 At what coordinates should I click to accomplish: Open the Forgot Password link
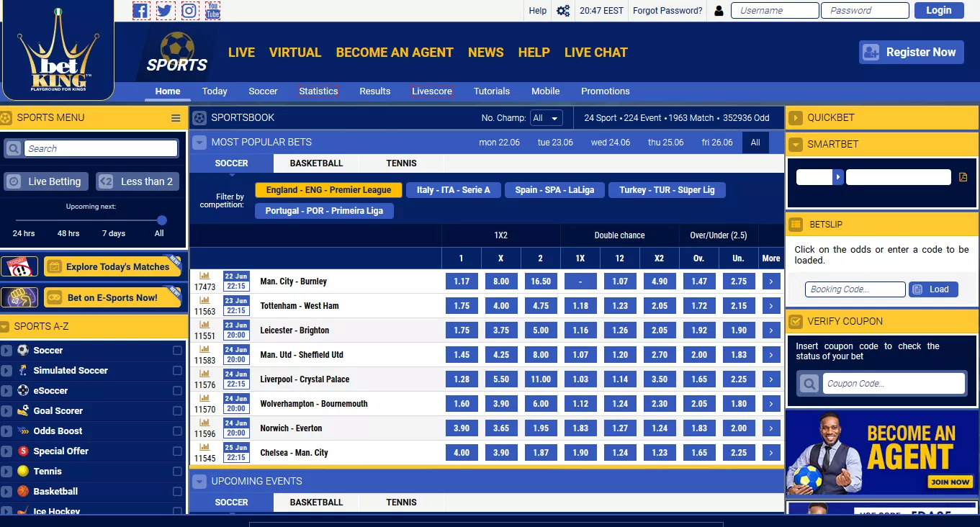(x=667, y=10)
